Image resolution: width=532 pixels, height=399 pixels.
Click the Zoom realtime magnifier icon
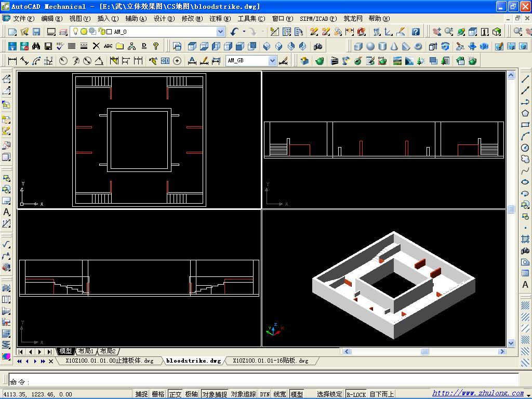pos(449,32)
